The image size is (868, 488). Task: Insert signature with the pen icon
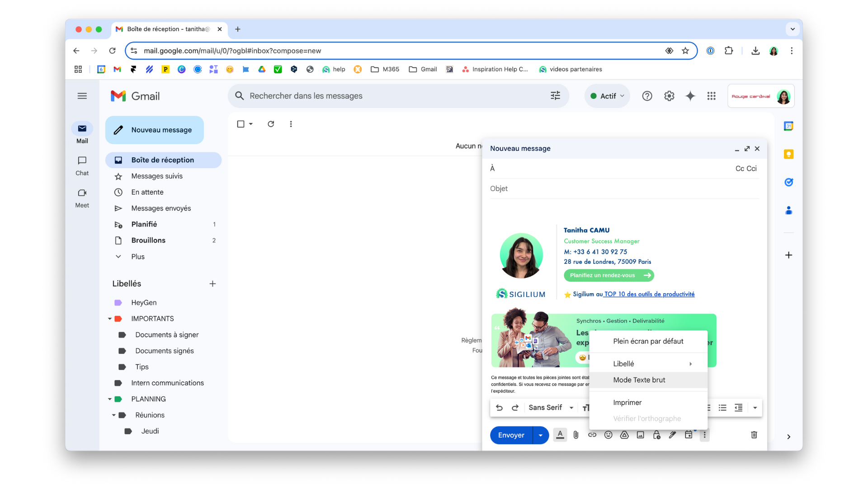[673, 435]
